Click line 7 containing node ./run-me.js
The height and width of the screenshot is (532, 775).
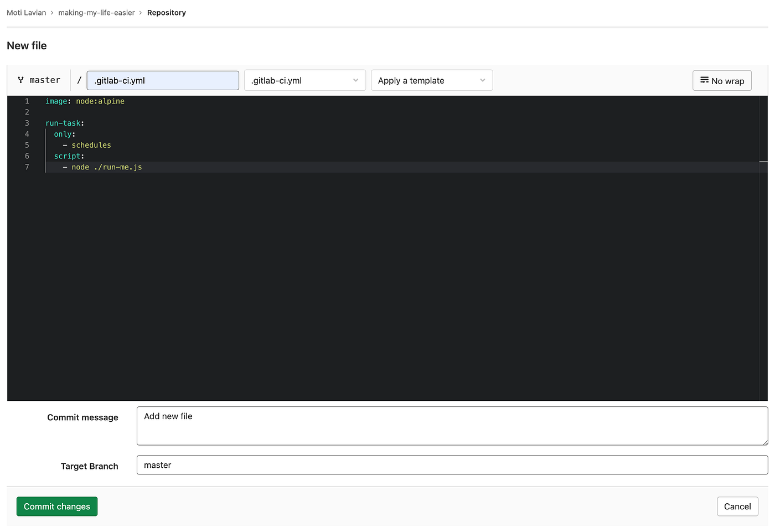point(106,167)
